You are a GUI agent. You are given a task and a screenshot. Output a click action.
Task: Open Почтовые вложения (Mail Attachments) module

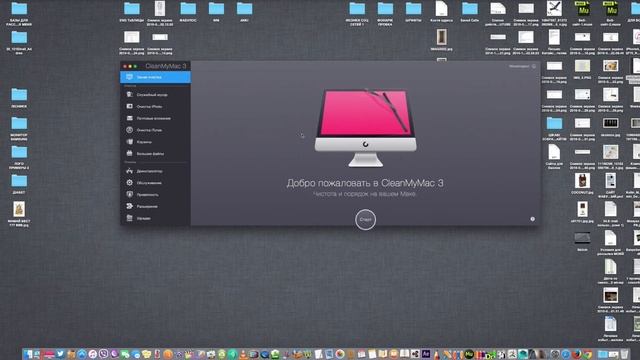tap(155, 118)
